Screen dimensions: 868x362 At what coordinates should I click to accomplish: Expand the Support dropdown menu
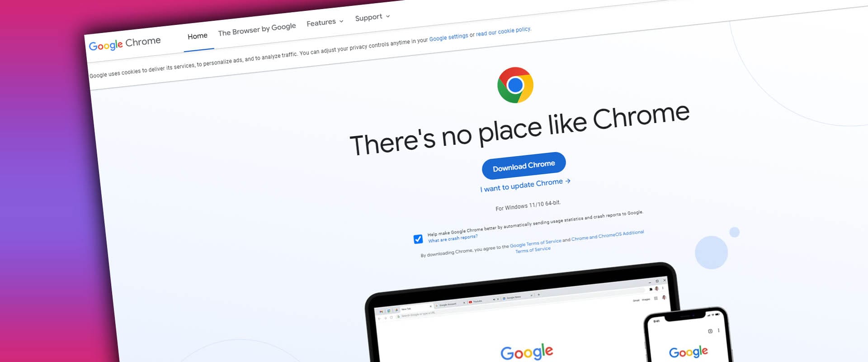(x=372, y=17)
